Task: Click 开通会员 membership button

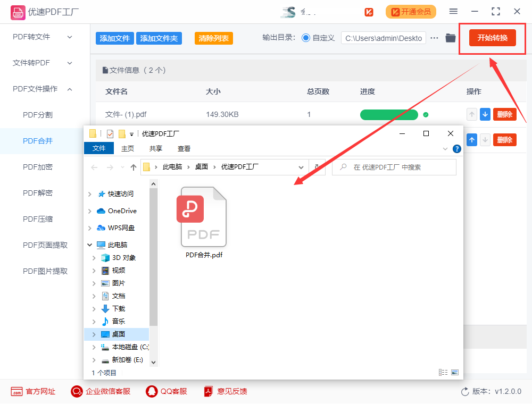Action: [x=411, y=12]
